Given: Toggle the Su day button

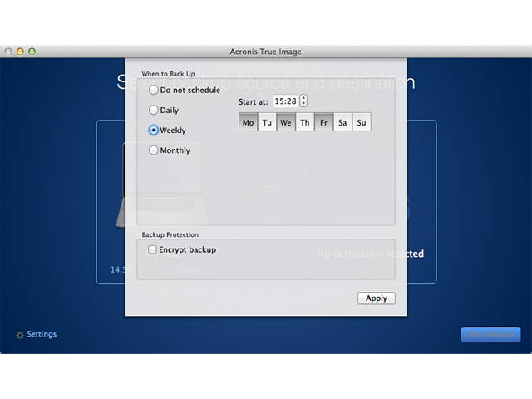Looking at the screenshot, I should (x=362, y=122).
